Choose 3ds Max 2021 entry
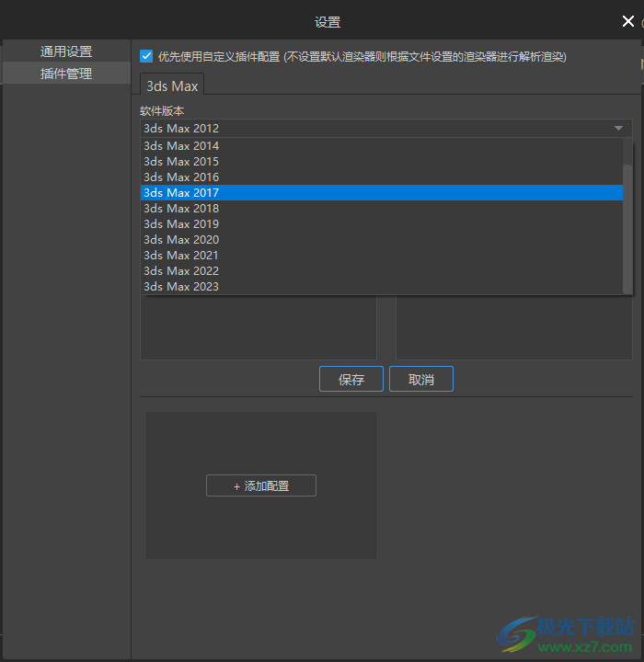This screenshot has width=644, height=662. coord(382,255)
